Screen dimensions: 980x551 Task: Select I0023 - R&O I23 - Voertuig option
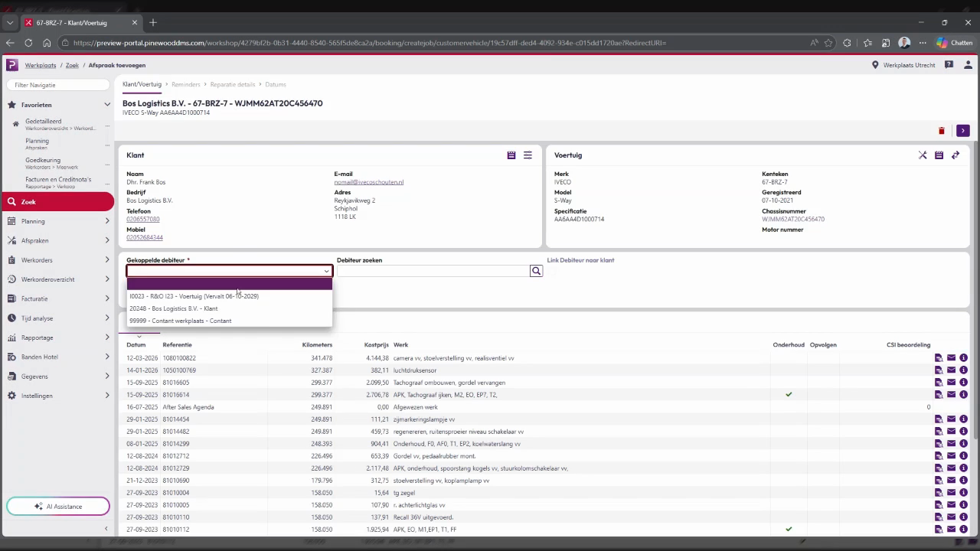229,296
